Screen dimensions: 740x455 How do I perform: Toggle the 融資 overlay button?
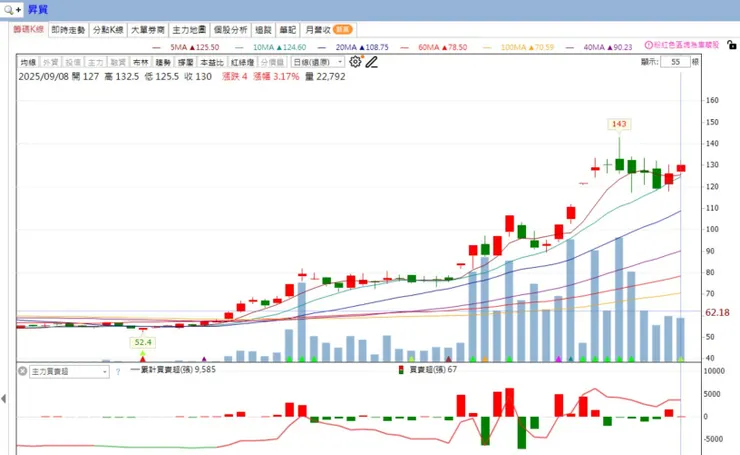118,62
